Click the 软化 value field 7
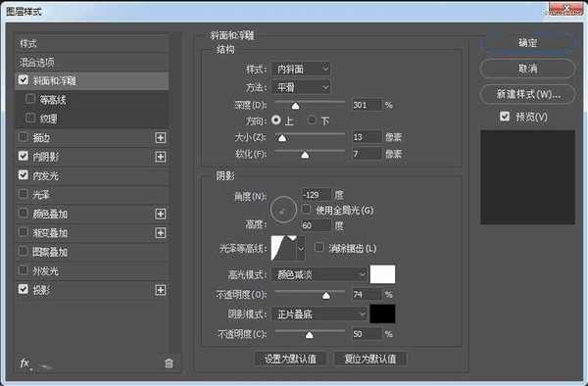Viewport: 588px width, 386px height. 367,154
